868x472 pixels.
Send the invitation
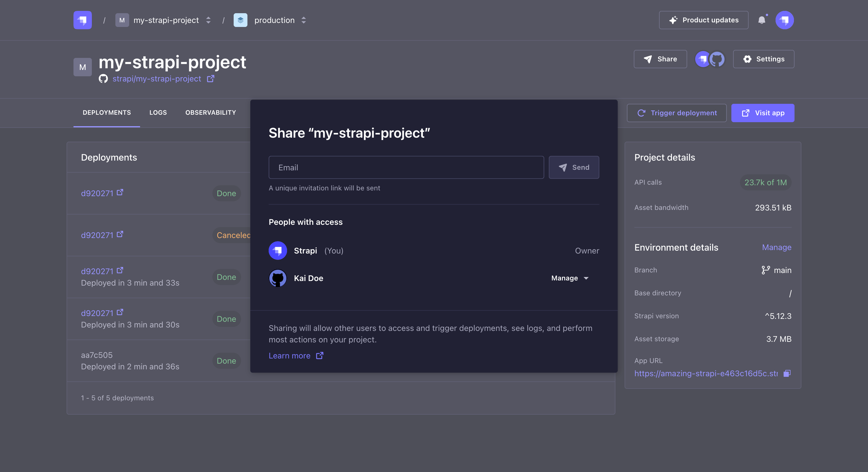[x=574, y=167]
